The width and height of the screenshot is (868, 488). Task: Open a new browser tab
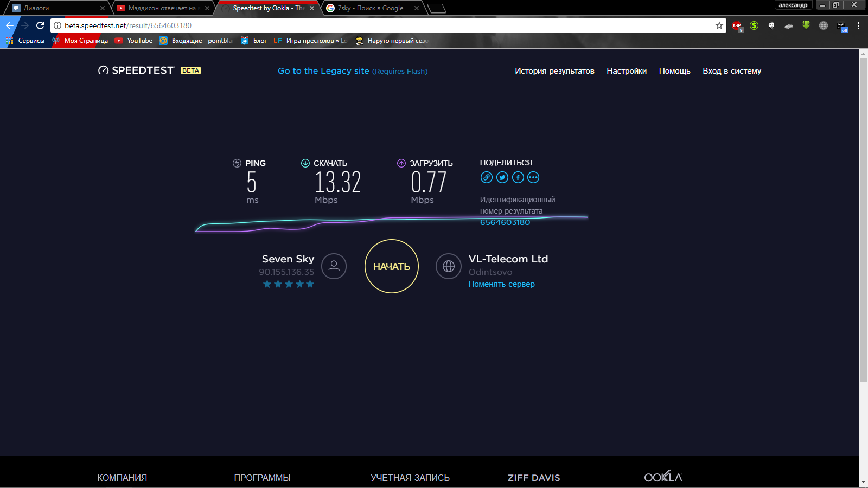point(437,8)
